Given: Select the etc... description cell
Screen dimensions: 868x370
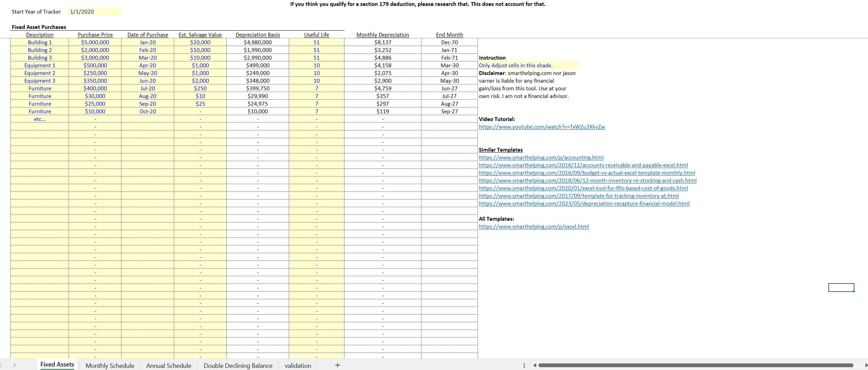Looking at the screenshot, I should click(40, 119).
